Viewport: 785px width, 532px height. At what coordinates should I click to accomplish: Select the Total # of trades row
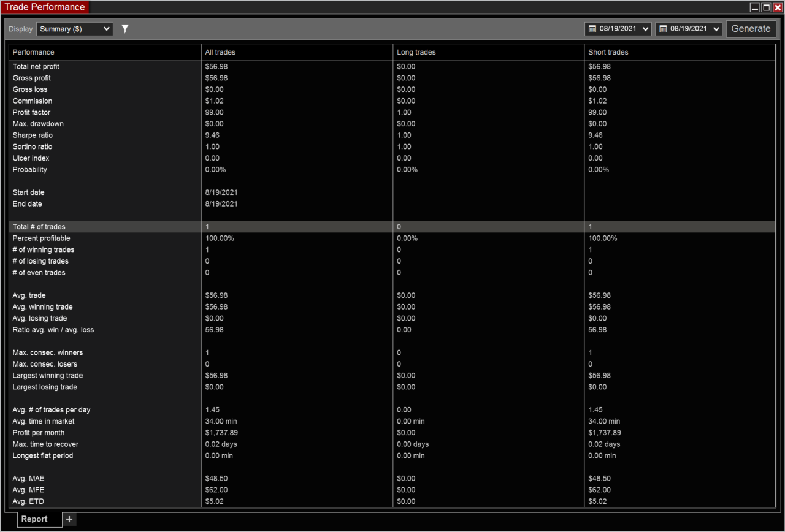[x=392, y=227]
